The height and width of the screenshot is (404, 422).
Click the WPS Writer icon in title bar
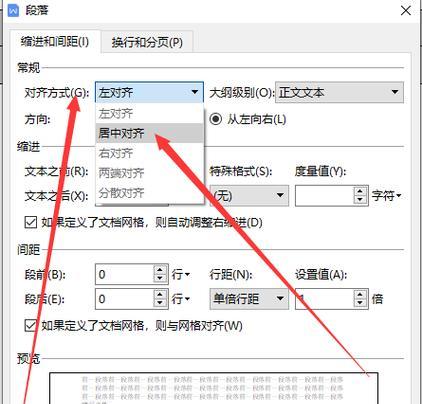point(14,11)
